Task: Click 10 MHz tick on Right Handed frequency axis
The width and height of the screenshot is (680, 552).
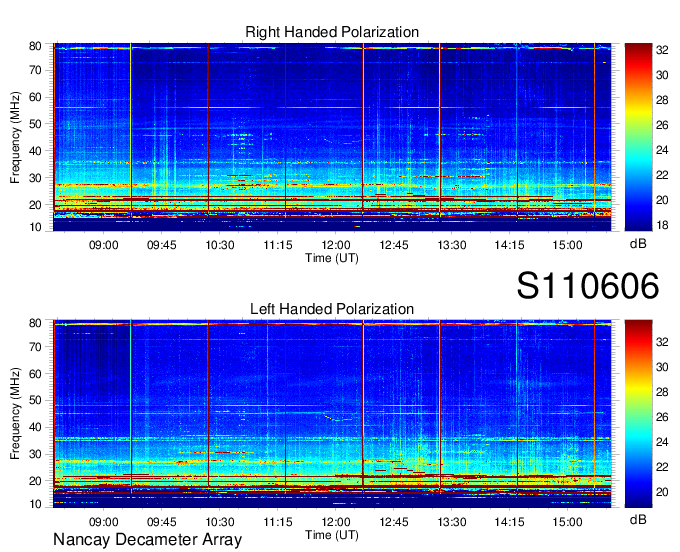Action: [x=36, y=227]
